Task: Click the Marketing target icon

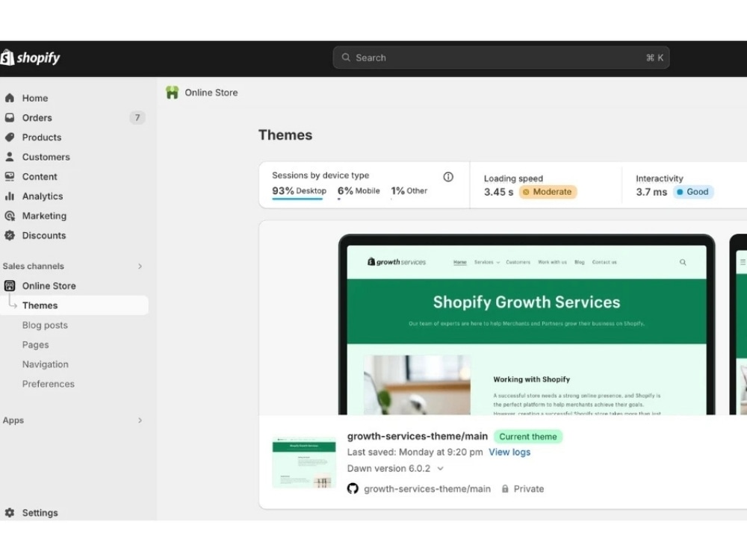Action: click(10, 216)
